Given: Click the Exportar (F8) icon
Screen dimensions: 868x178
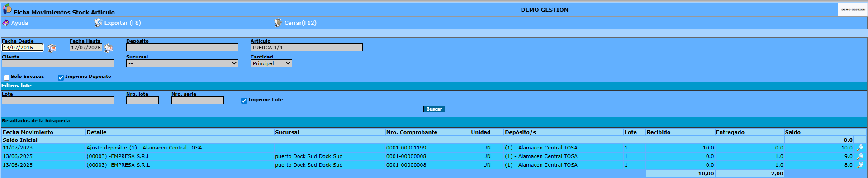Looking at the screenshot, I should 98,23.
